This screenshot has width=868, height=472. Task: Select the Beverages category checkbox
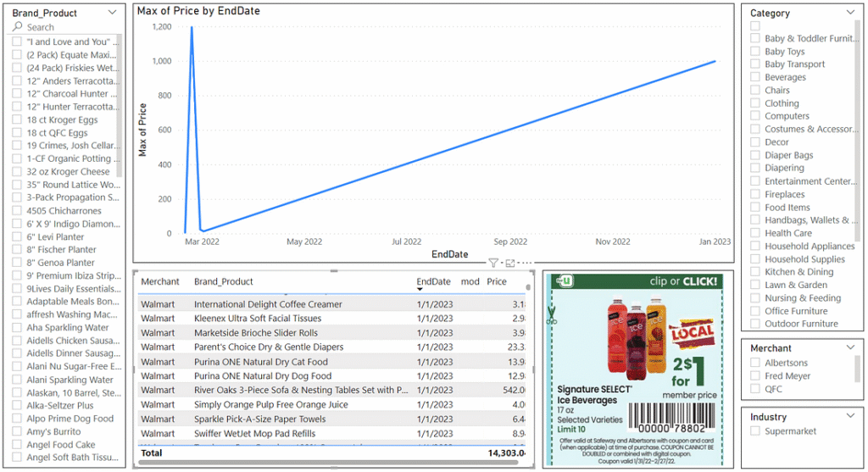755,77
